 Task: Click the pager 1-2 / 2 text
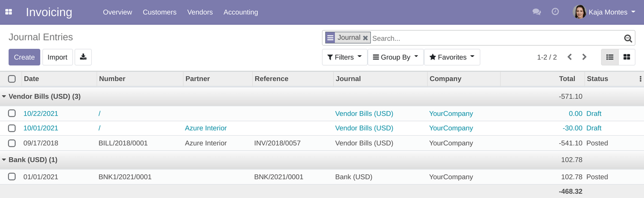[x=547, y=57]
